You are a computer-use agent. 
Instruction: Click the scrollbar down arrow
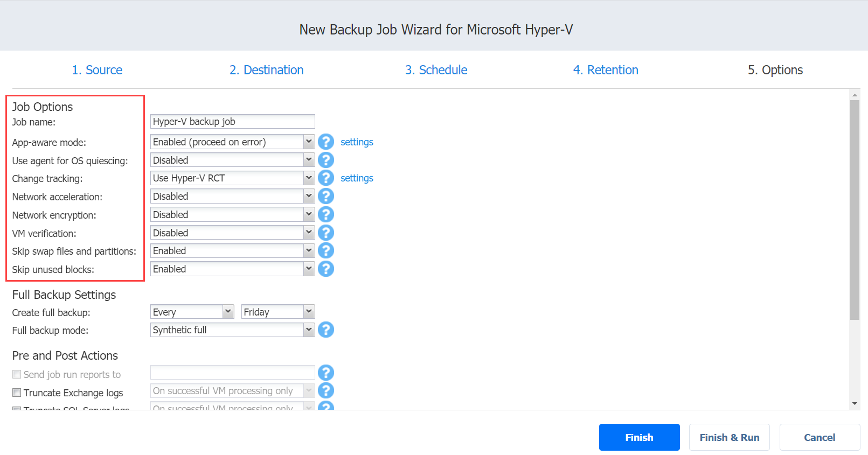coord(855,403)
